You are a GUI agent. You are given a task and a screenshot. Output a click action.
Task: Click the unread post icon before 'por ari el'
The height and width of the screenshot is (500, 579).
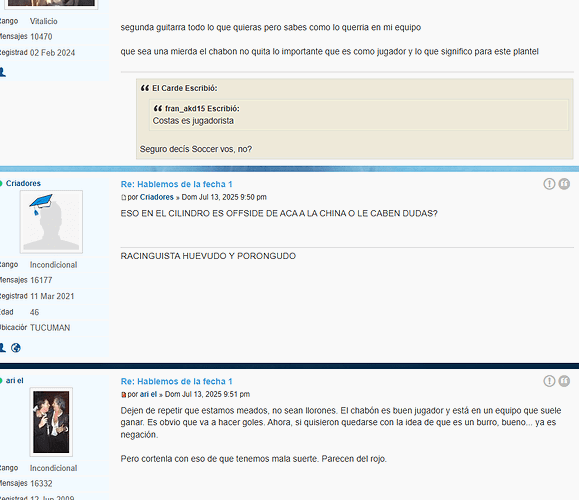coord(123,395)
